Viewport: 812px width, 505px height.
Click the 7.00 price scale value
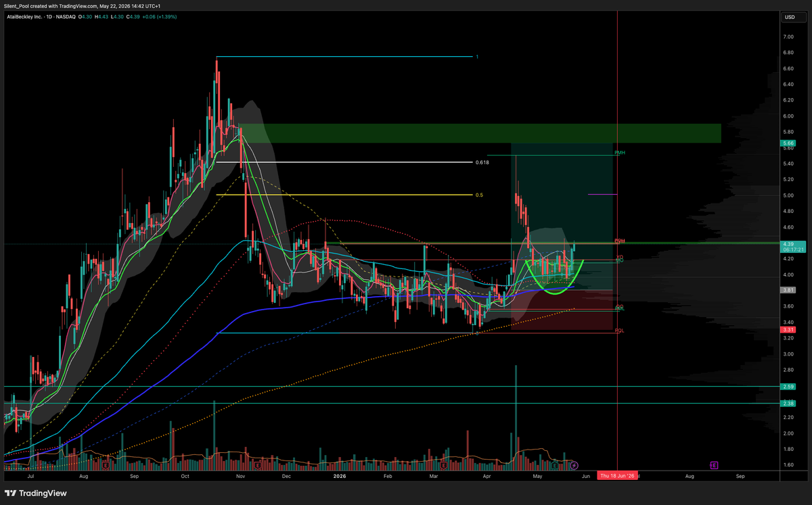pyautogui.click(x=789, y=37)
